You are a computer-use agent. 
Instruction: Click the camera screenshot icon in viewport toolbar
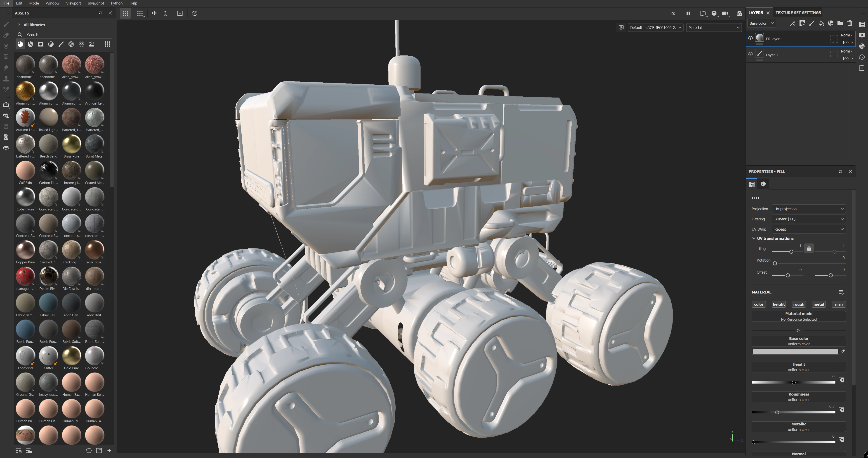click(739, 14)
